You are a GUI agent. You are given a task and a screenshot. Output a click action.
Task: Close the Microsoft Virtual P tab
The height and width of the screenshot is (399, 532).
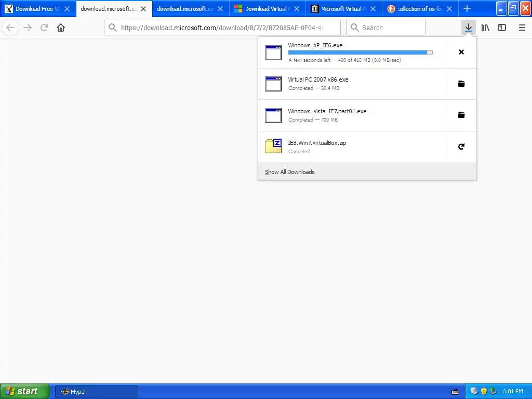point(373,9)
